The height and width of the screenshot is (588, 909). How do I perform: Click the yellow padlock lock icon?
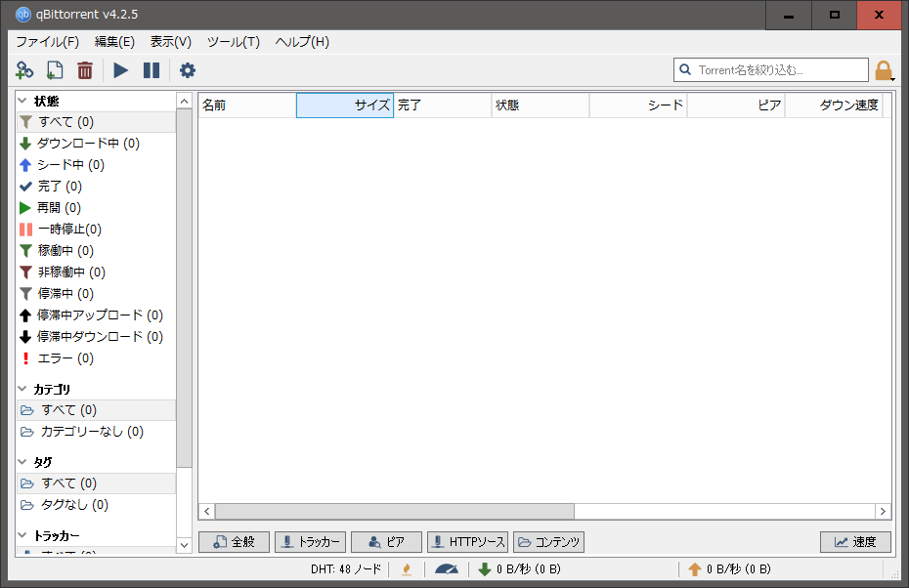pos(883,70)
